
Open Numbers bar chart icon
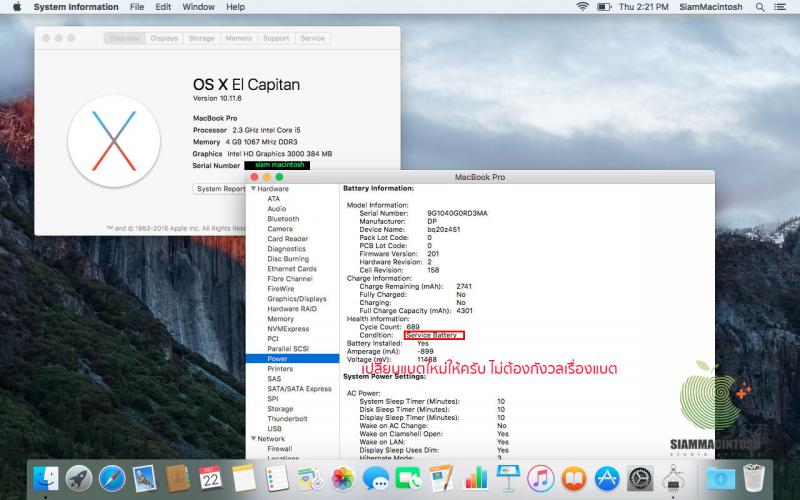point(475,479)
